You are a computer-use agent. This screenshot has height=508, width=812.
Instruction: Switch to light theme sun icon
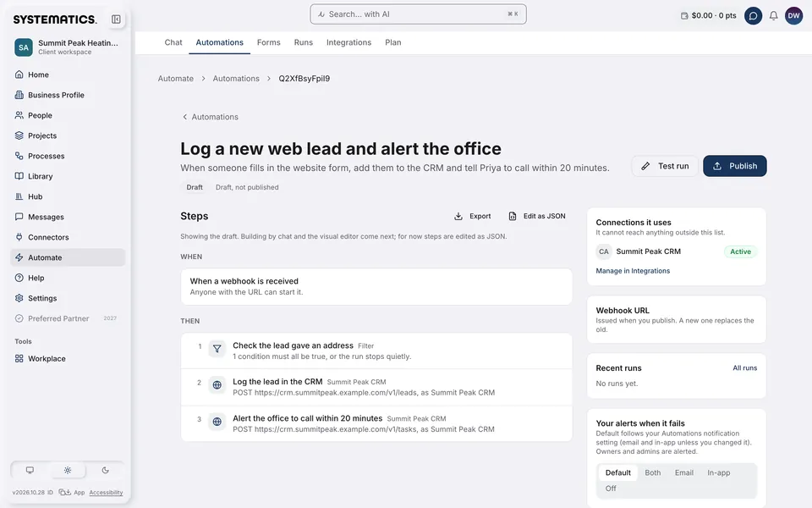pyautogui.click(x=68, y=470)
